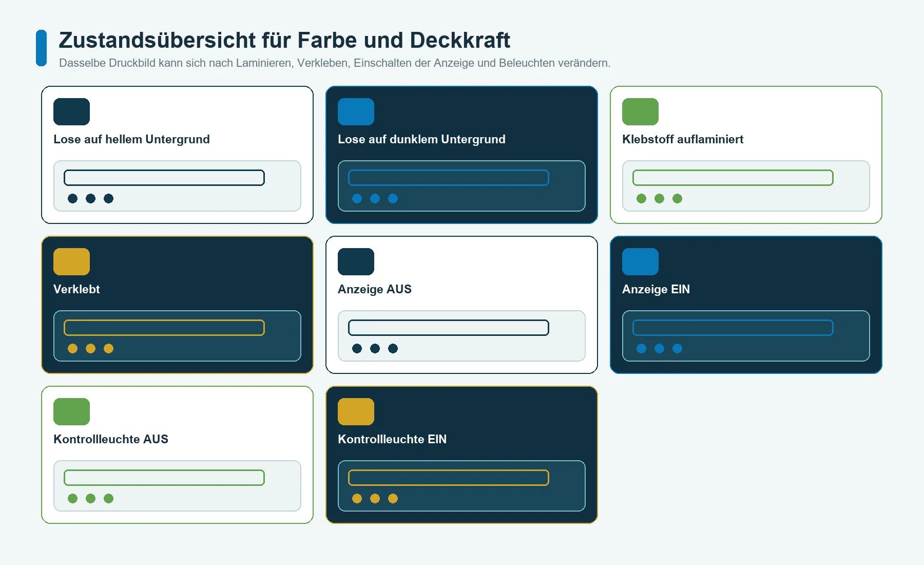Click the 'Verklebt' label

tap(76, 289)
